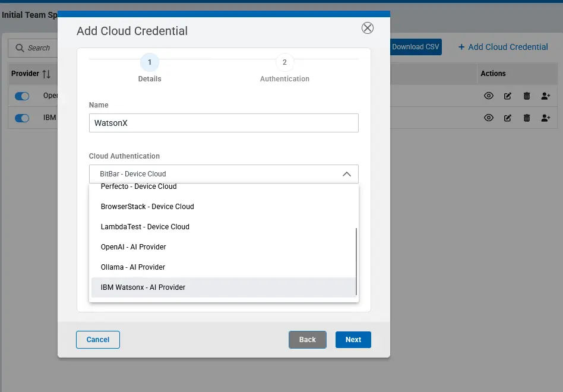Image resolution: width=563 pixels, height=392 pixels.
Task: Select IBM Watsonx - AI Provider option
Action: [x=144, y=287]
